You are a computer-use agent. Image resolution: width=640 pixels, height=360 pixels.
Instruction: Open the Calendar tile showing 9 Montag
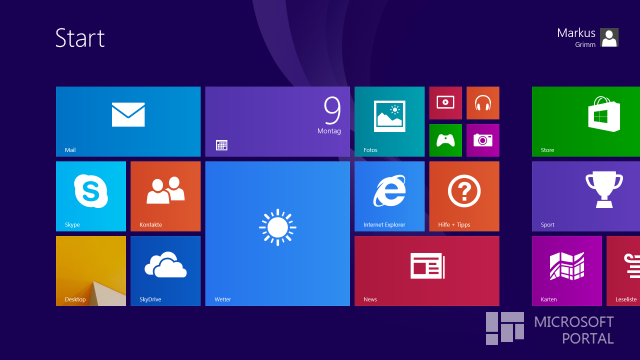point(278,122)
